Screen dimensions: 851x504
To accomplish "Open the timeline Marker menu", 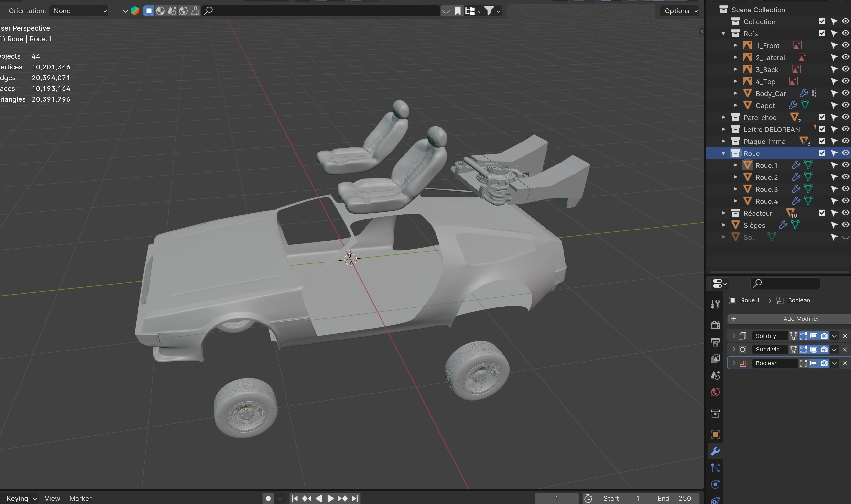I will tap(80, 498).
